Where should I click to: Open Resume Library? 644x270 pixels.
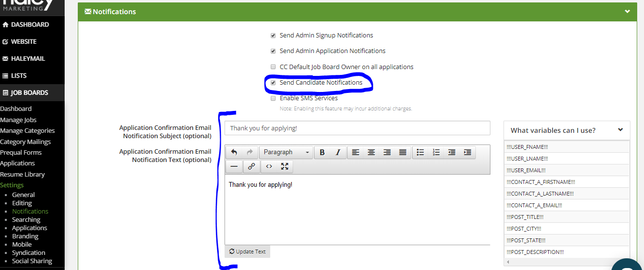[22, 174]
